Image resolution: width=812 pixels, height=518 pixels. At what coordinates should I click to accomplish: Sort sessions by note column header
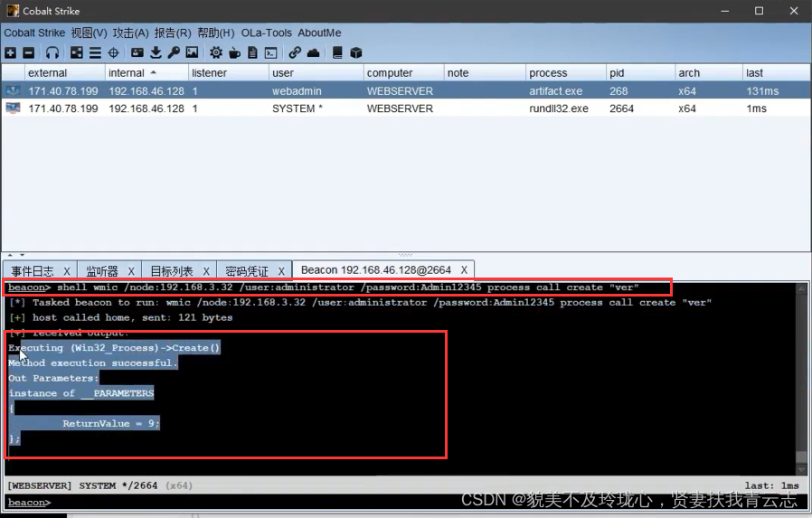coord(485,73)
